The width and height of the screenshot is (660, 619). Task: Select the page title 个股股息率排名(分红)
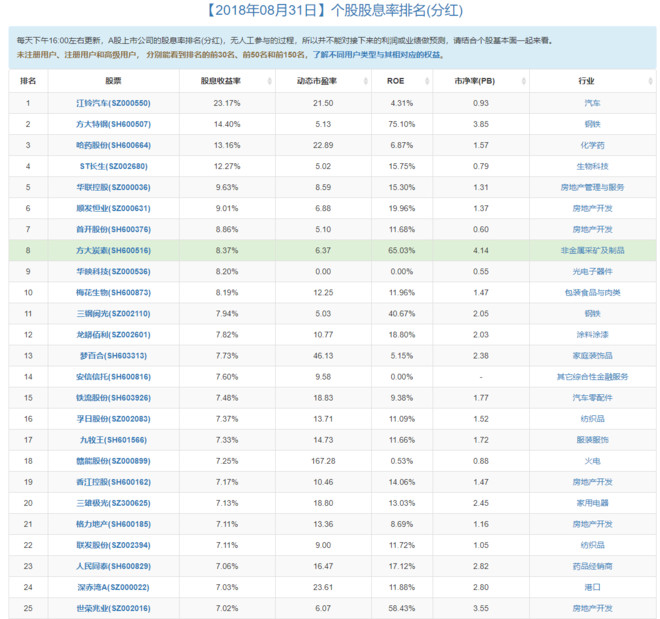point(397,10)
